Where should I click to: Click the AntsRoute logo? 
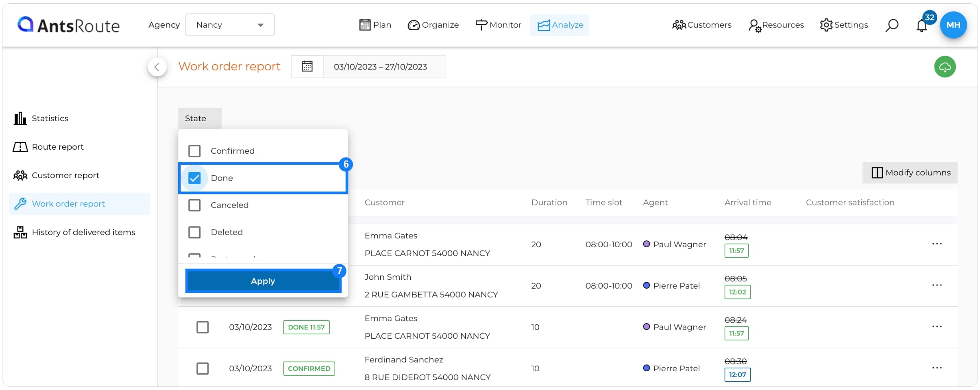pos(68,25)
